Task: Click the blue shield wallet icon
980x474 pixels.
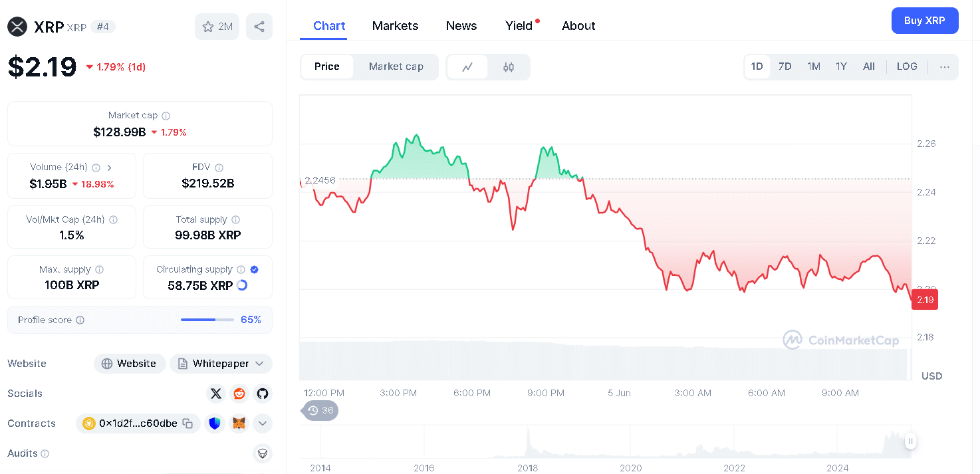Action: click(215, 423)
